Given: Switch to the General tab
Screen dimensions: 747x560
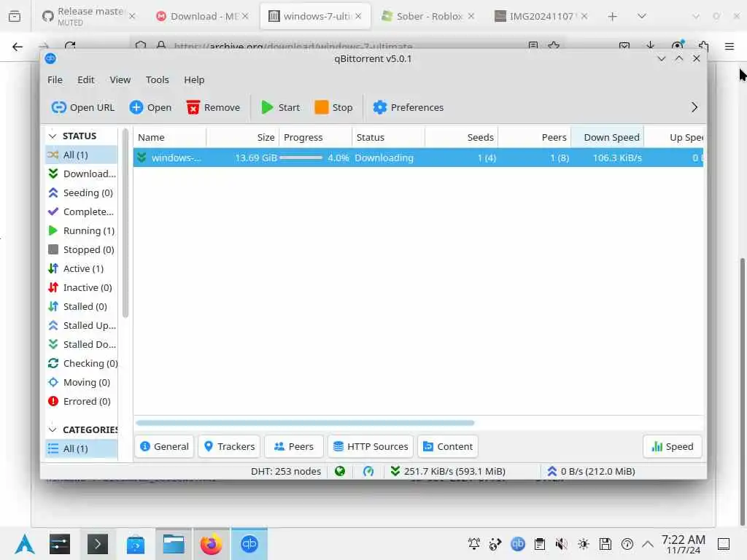Looking at the screenshot, I should (x=164, y=447).
